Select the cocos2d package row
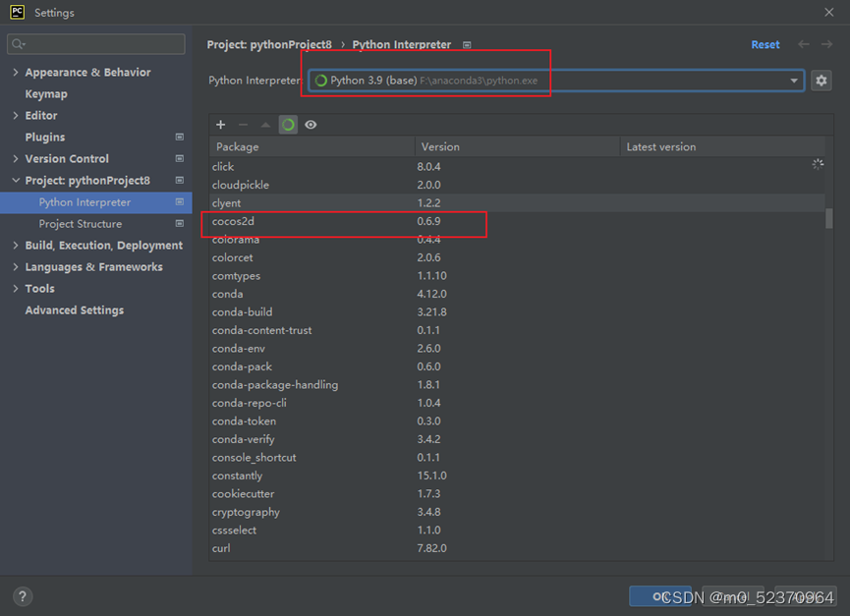This screenshot has width=850, height=616. [517, 221]
